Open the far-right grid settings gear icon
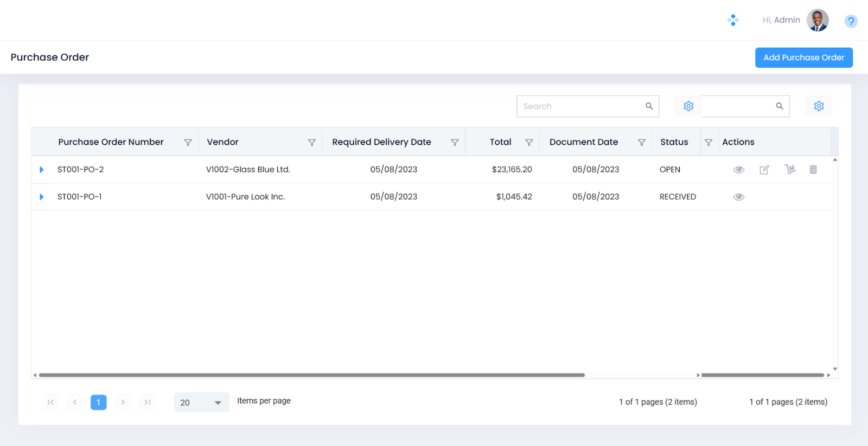The image size is (868, 446). 819,106
